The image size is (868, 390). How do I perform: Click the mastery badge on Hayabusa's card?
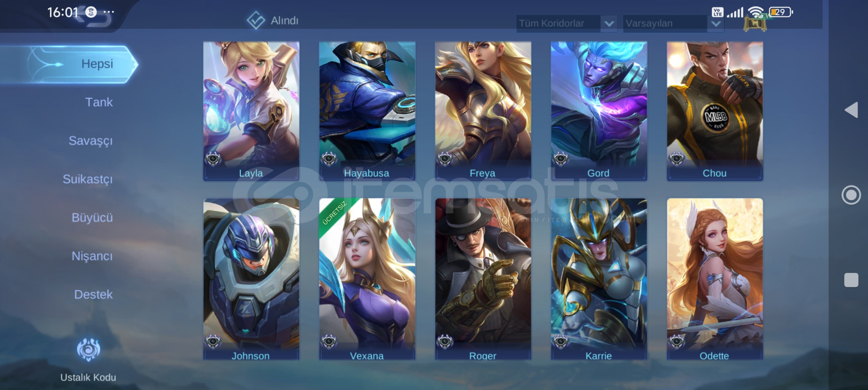click(329, 159)
